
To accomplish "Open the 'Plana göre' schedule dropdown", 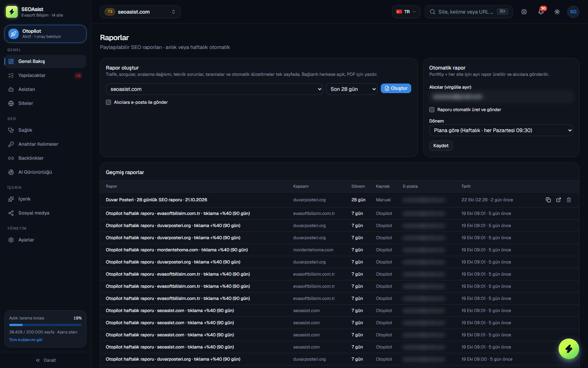I will point(501,130).
